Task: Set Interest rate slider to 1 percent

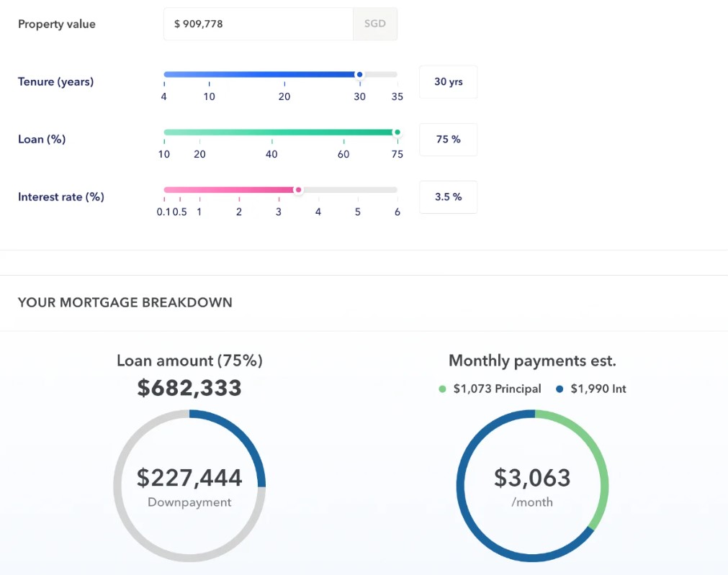Action: click(199, 190)
